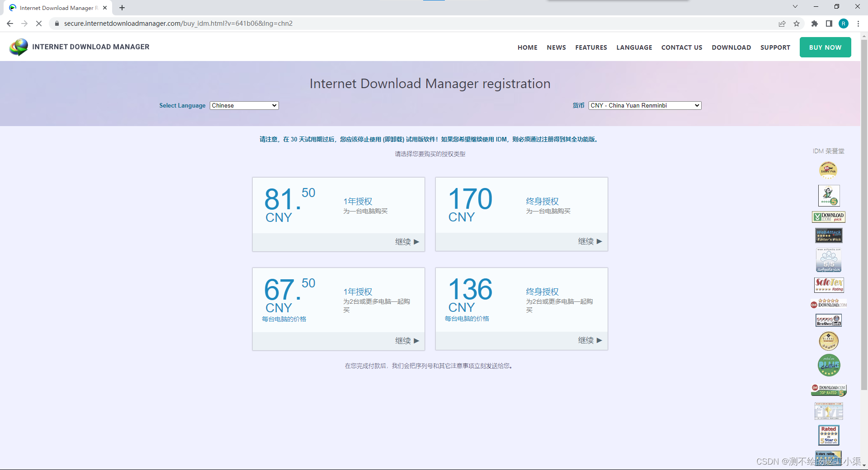The height and width of the screenshot is (470, 868).
Task: Click the DOWNLOAD.COM Top Rated badge
Action: point(829,390)
